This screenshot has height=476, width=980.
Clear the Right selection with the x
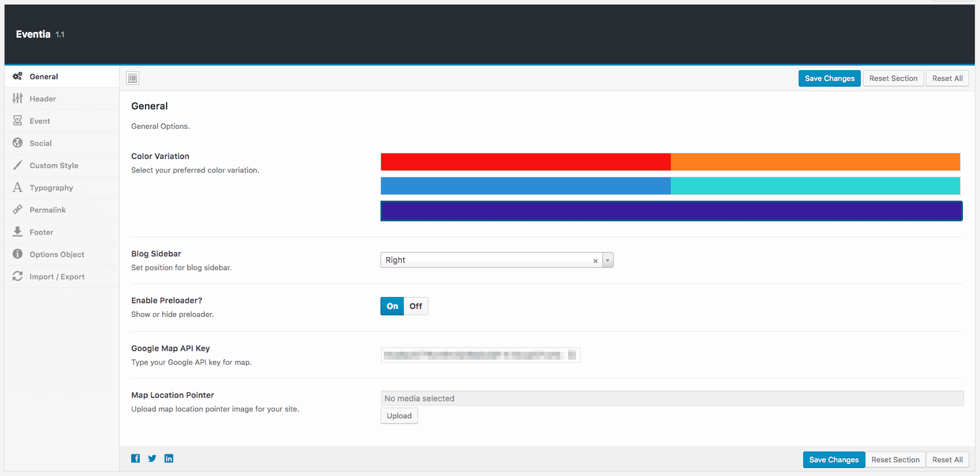[x=595, y=261]
